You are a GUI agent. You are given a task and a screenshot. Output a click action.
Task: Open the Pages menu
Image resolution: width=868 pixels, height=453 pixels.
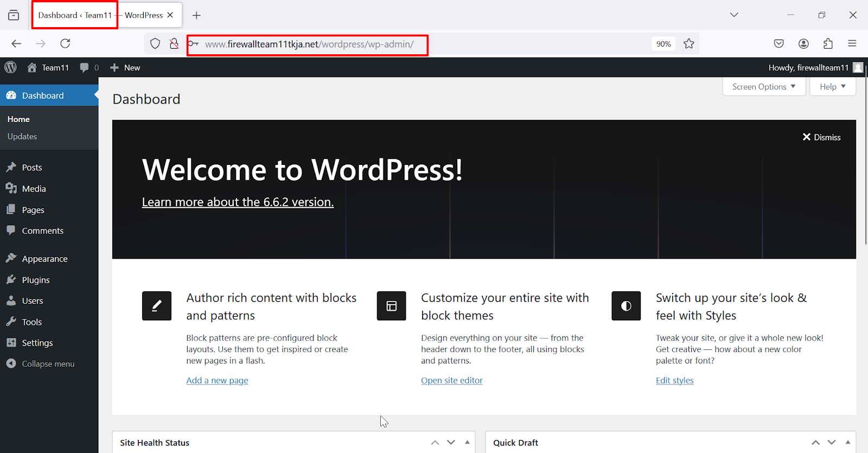[x=49, y=210]
